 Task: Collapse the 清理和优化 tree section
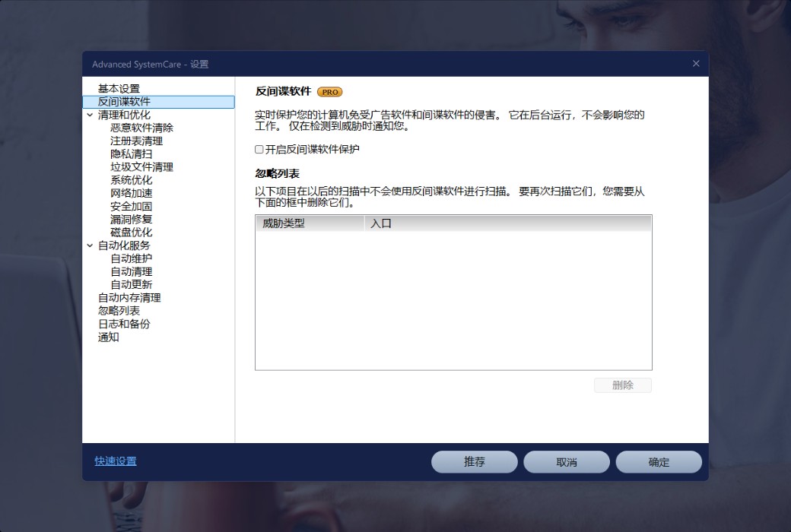pos(90,116)
